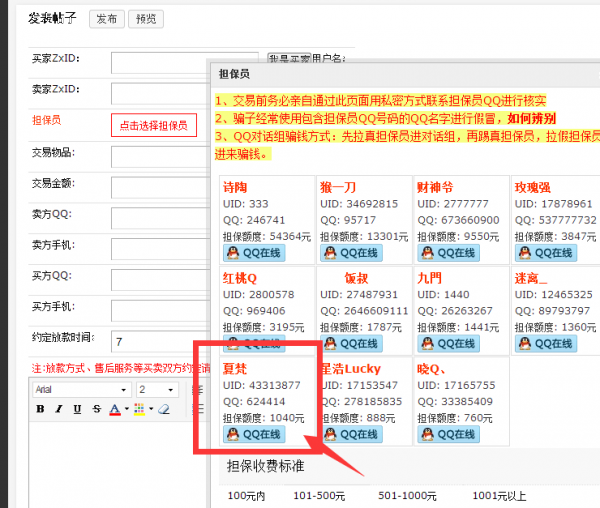Open the Arial font family dropdown
This screenshot has height=508, width=600.
pyautogui.click(x=82, y=390)
